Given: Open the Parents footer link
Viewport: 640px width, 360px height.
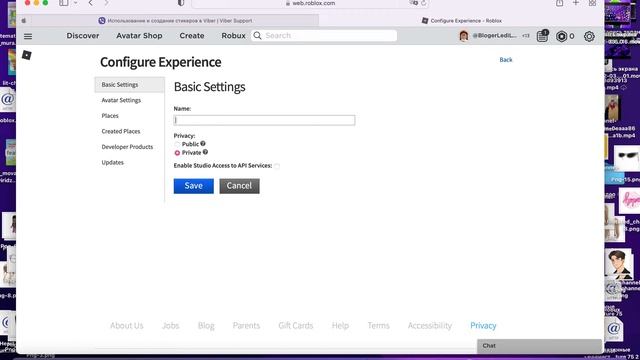Looking at the screenshot, I should 246,325.
